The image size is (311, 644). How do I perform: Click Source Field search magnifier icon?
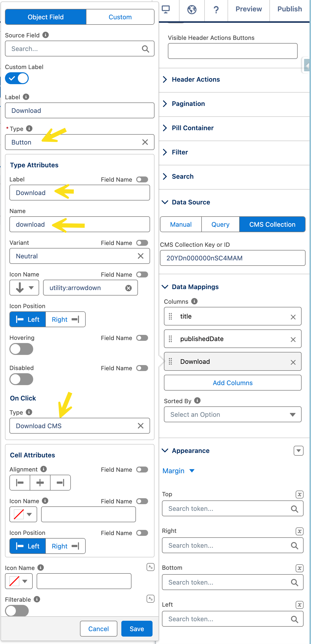(x=145, y=49)
